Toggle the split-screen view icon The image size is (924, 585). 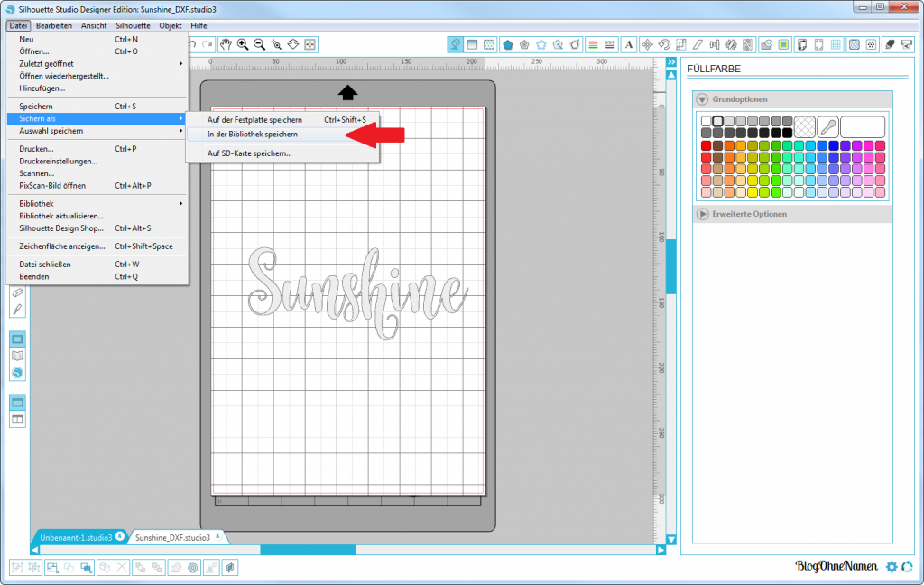point(18,420)
